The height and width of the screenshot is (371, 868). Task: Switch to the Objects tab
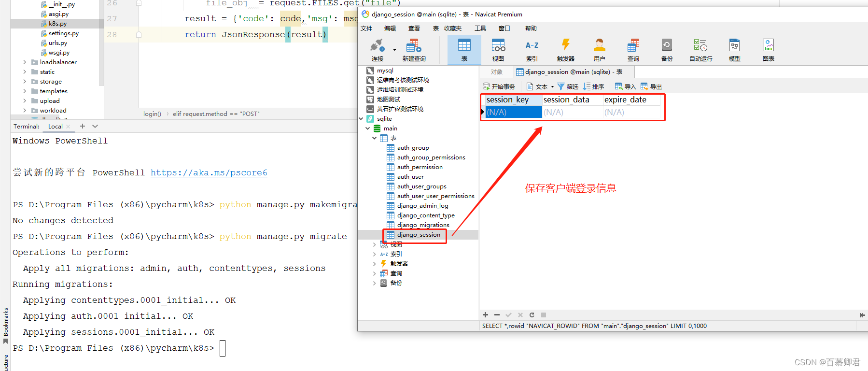(x=496, y=72)
